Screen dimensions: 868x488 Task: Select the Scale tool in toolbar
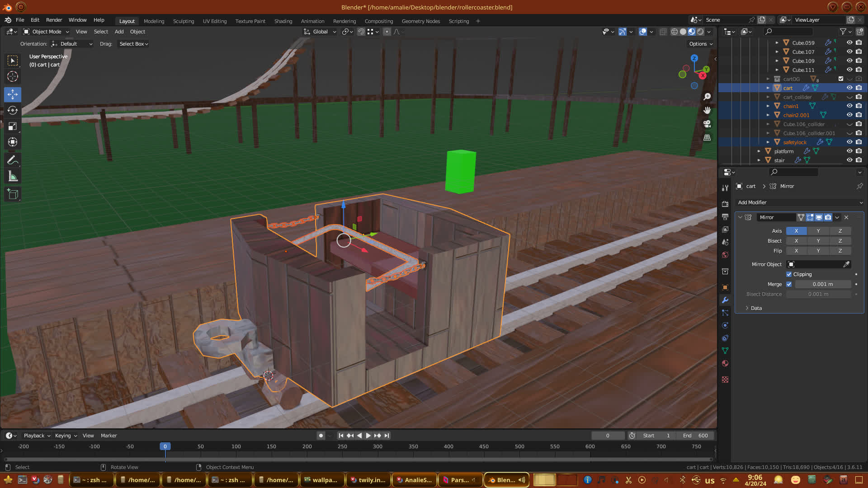[13, 127]
